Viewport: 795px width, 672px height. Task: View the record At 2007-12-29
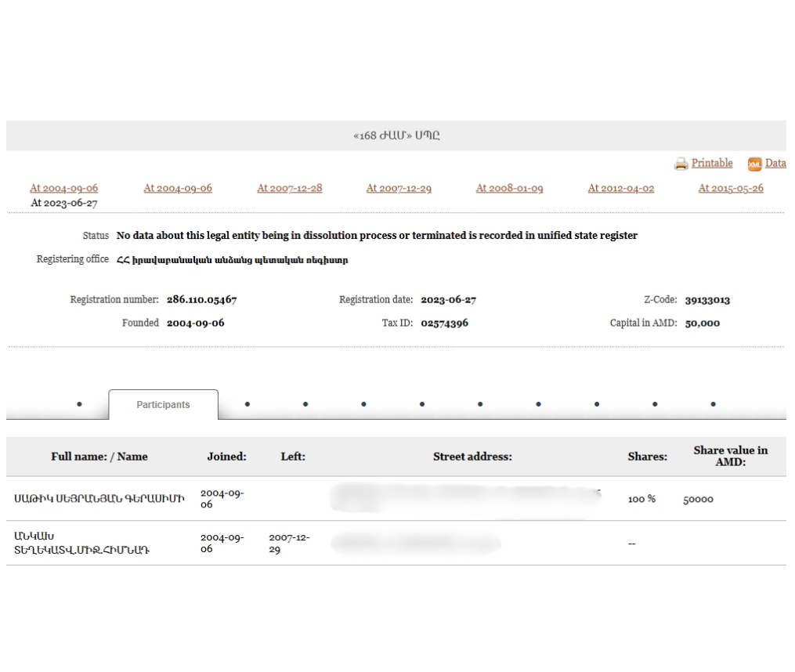click(399, 188)
